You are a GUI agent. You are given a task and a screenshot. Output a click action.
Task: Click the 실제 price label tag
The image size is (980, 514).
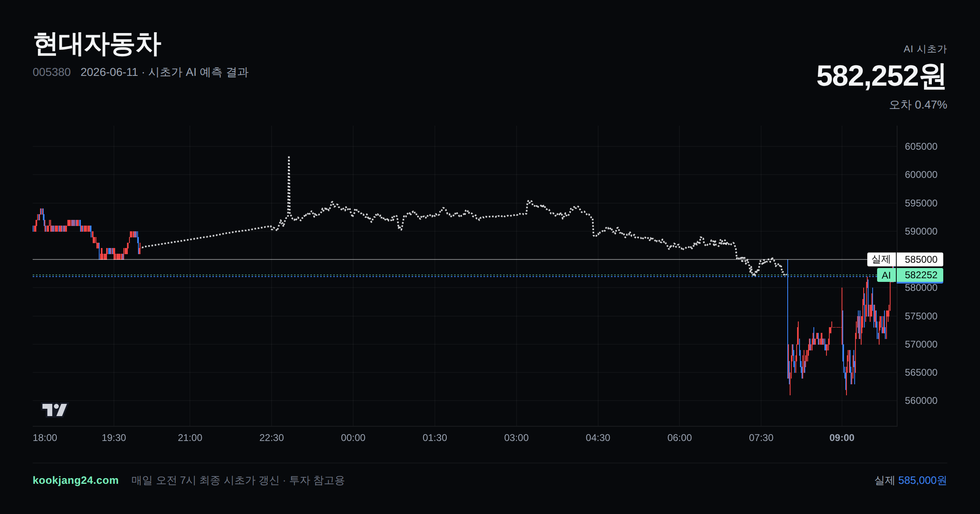(881, 259)
